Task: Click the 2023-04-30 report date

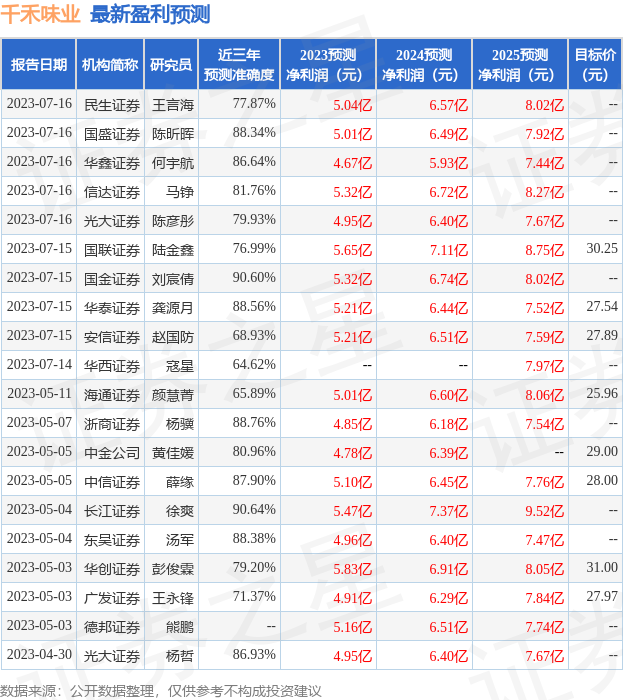Action: click(x=39, y=655)
